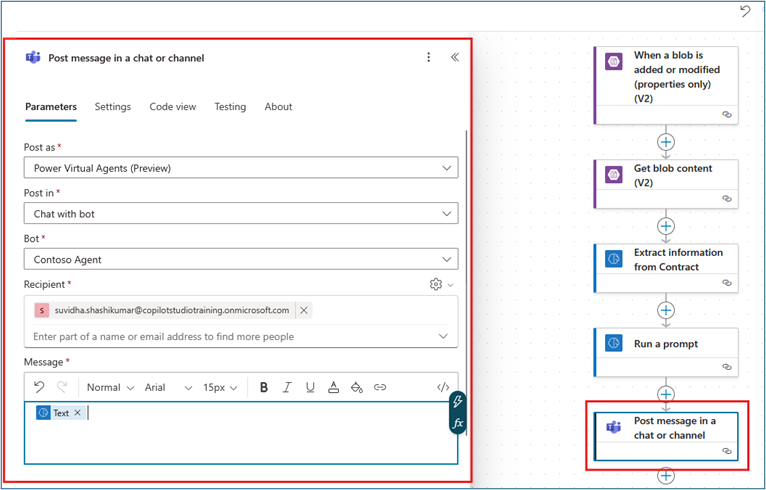Redo edit in message editor

tap(62, 387)
